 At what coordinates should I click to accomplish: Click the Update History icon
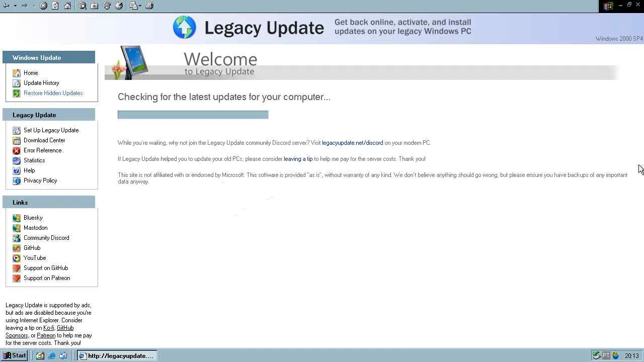17,83
